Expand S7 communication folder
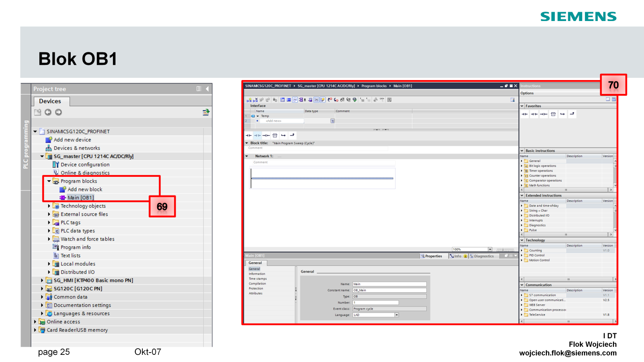 coord(522,295)
